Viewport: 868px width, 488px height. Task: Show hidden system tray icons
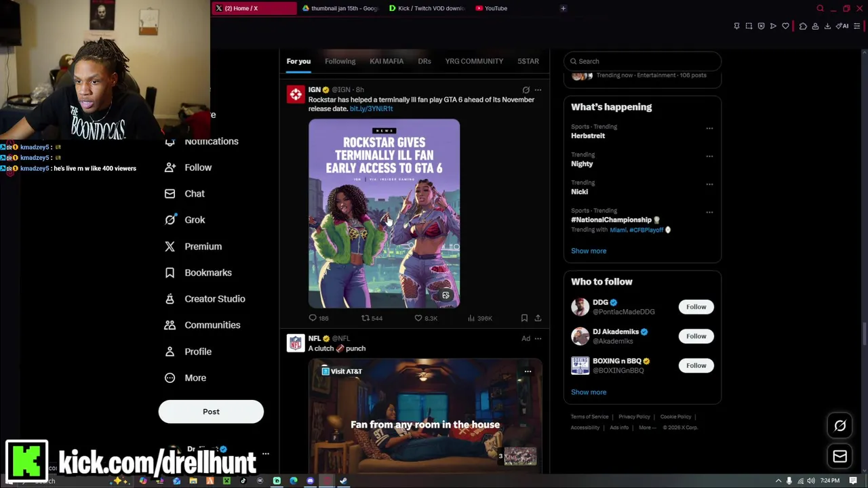[x=778, y=481]
